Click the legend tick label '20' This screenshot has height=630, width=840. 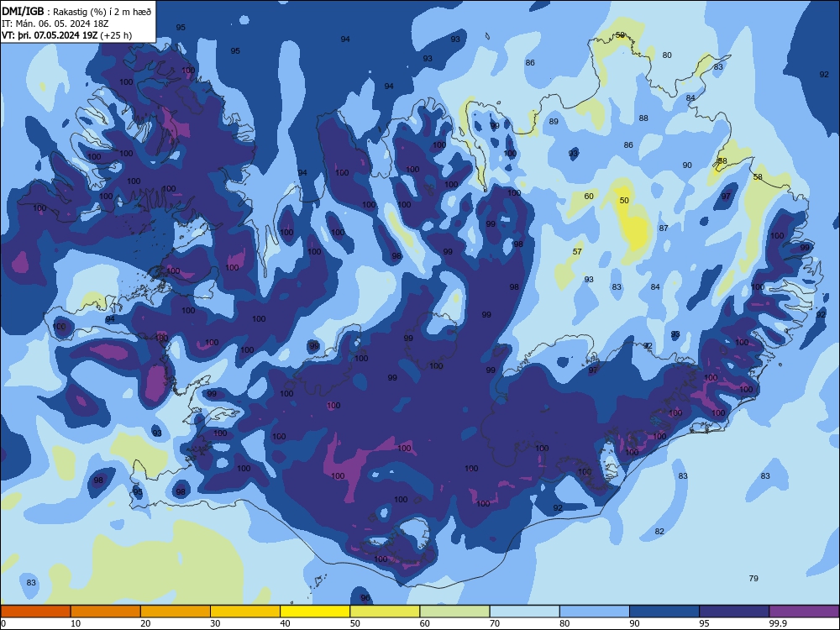coord(145,623)
